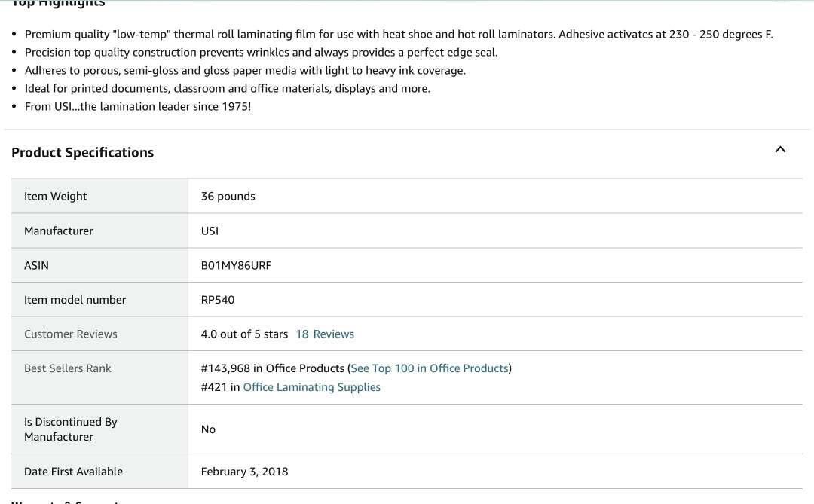Click the ASIN row label
814x504 pixels.
36,265
